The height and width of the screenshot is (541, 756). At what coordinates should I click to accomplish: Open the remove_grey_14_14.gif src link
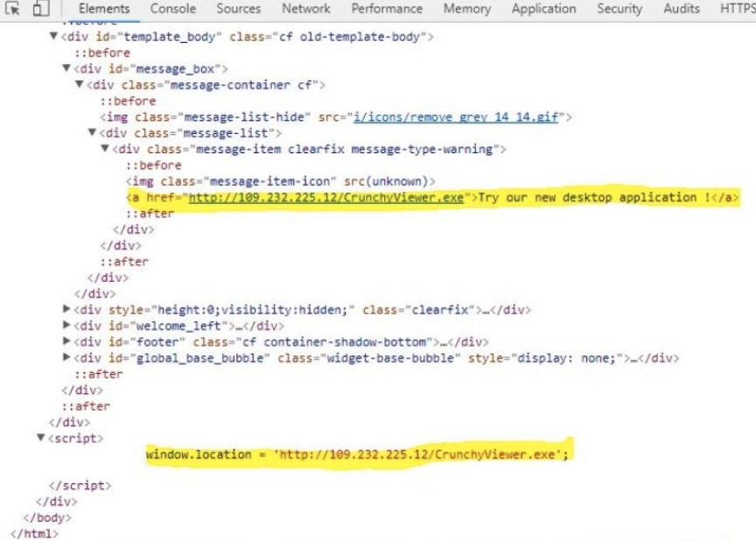456,117
